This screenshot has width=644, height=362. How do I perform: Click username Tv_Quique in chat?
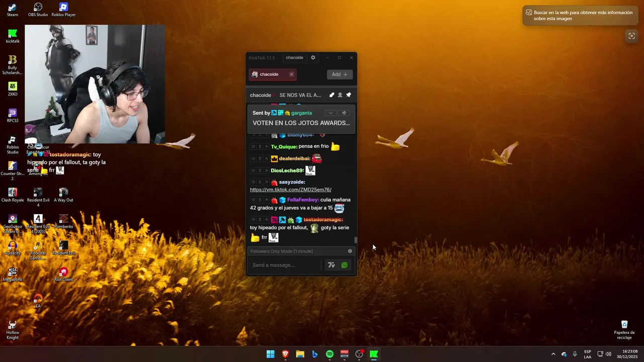pyautogui.click(x=284, y=147)
